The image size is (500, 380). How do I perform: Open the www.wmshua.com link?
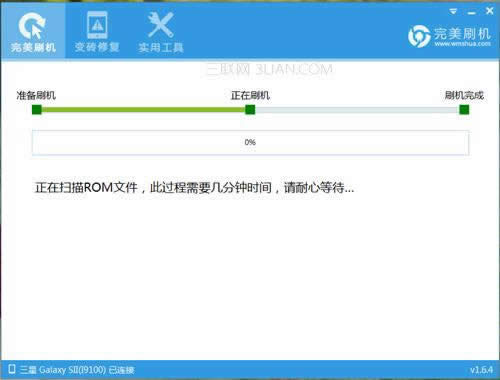[463, 44]
